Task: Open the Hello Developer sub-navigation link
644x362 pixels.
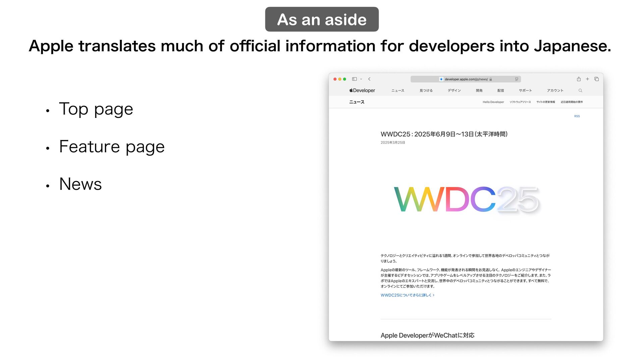Action: point(493,102)
